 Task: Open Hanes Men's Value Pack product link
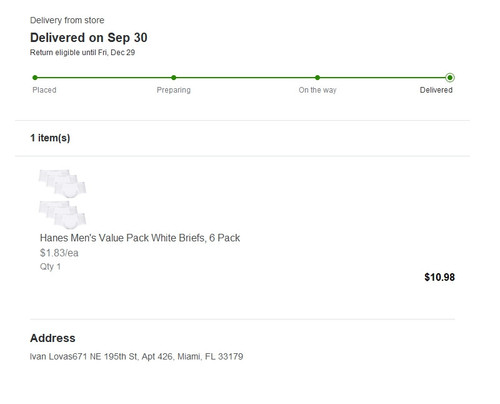pyautogui.click(x=140, y=238)
